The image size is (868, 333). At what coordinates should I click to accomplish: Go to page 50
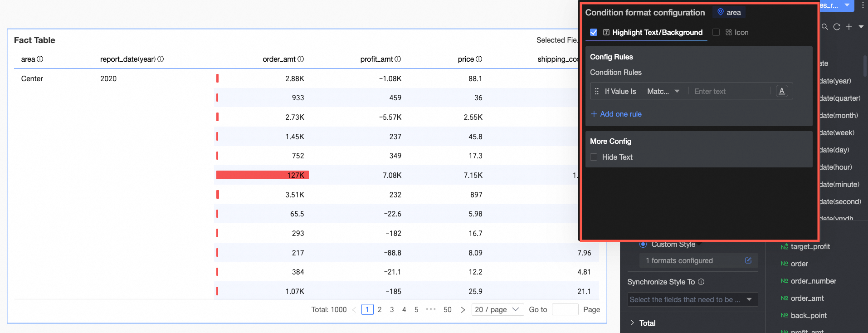[448, 309]
